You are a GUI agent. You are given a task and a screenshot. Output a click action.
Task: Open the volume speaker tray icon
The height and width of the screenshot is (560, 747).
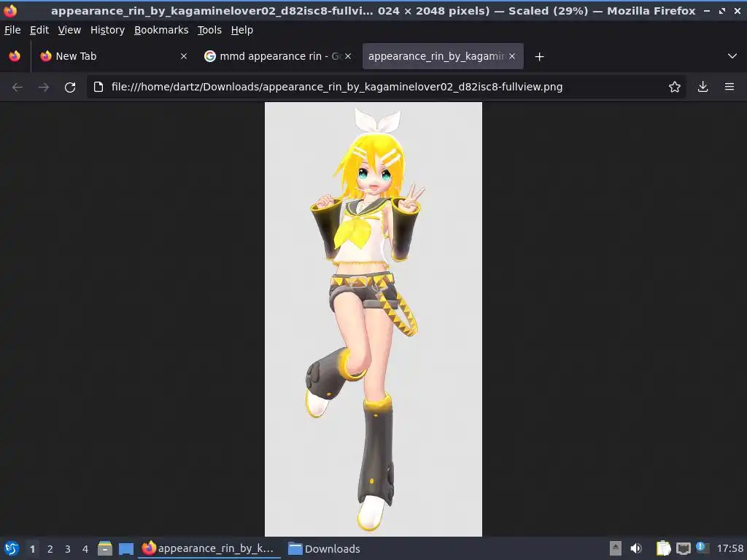[x=636, y=548]
